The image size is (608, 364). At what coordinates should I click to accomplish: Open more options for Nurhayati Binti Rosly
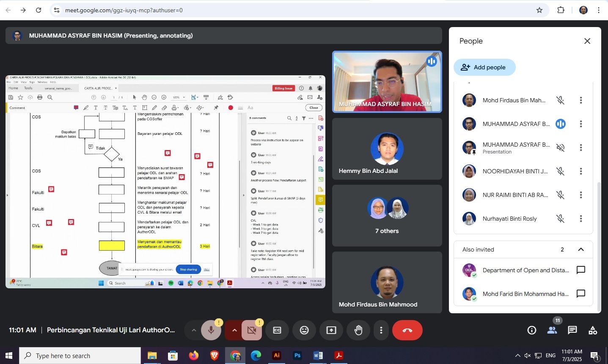click(581, 219)
